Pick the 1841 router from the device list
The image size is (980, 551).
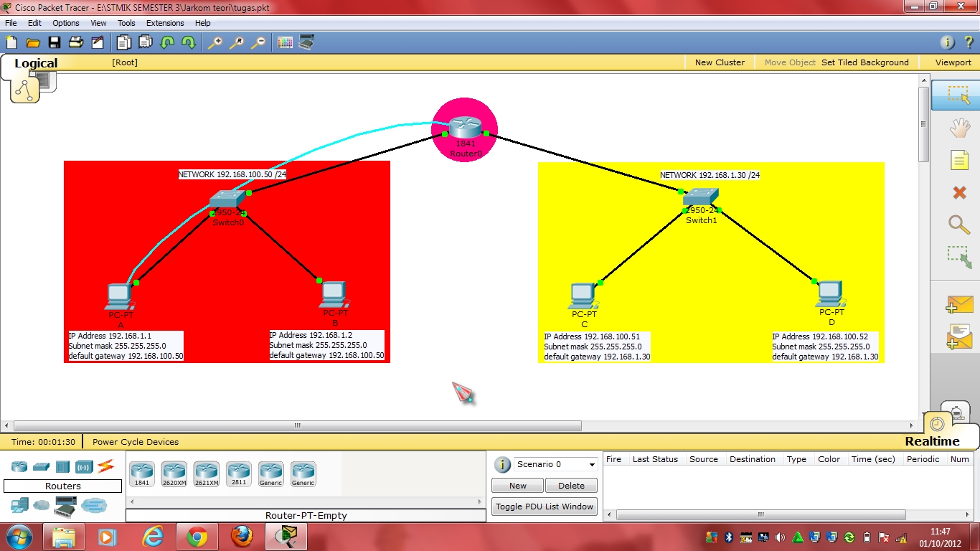point(142,474)
